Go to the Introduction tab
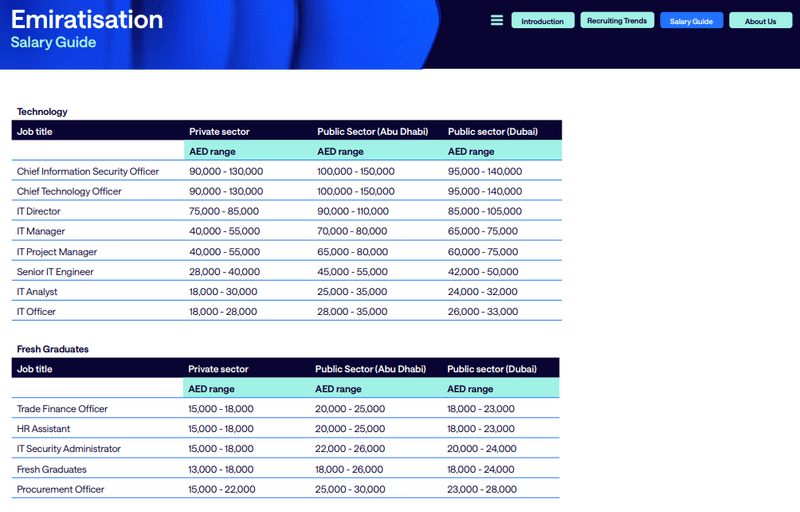This screenshot has height=512, width=800. pos(543,21)
